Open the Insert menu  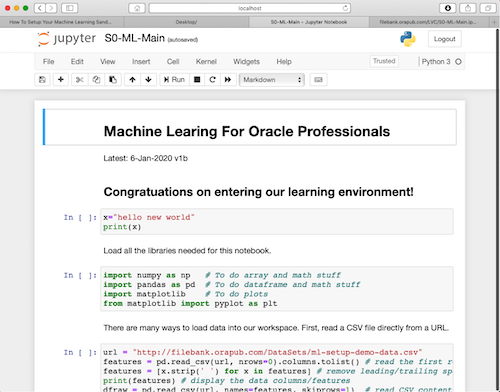point(141,62)
